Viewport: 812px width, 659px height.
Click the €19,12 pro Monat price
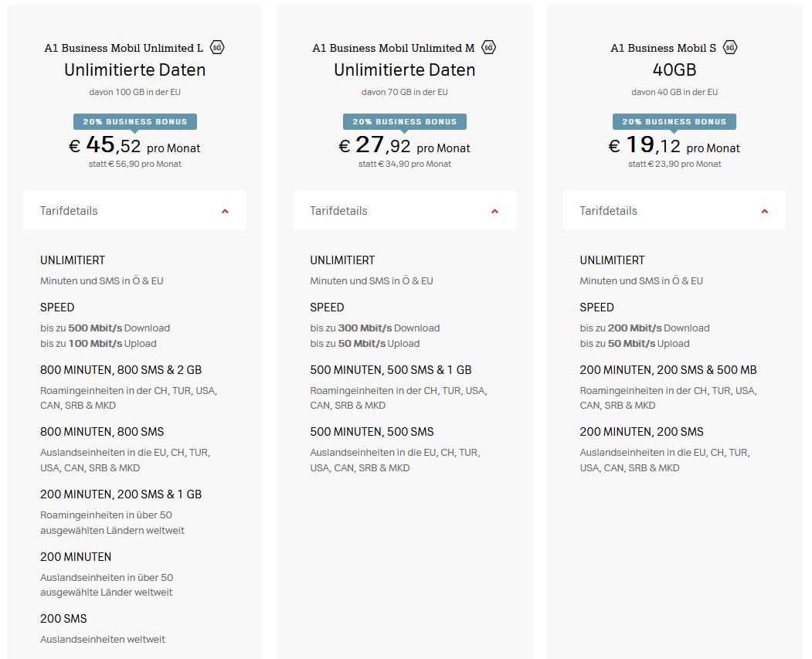[x=674, y=145]
